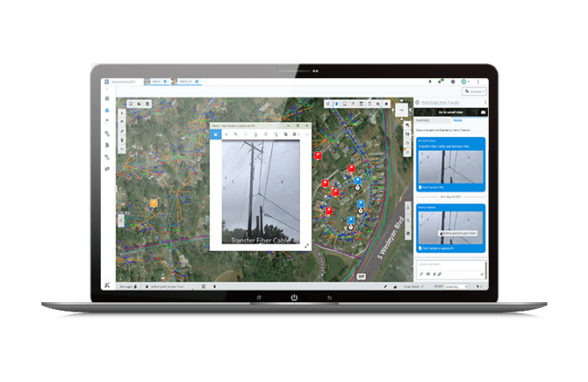
Task: Select the arrow pointer map tool
Action: point(122,112)
